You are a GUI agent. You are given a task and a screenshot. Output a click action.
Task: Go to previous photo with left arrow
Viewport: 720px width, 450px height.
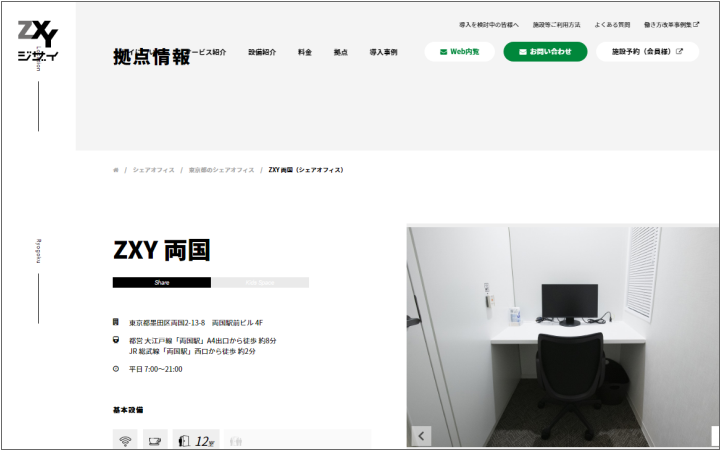421,436
